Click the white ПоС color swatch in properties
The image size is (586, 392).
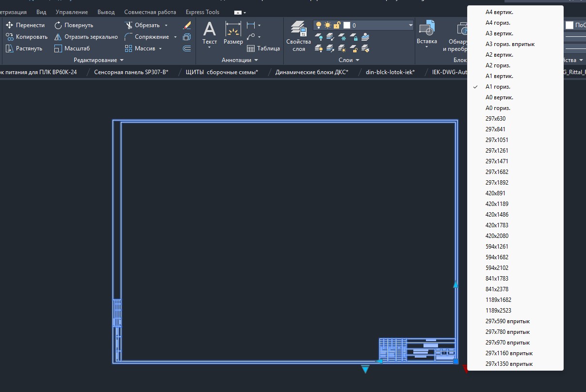tap(570, 25)
